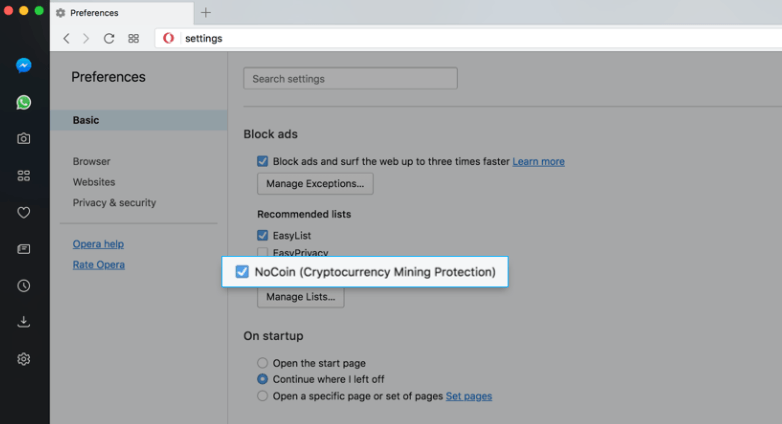
Task: Select Open a specific page option
Action: click(x=263, y=396)
